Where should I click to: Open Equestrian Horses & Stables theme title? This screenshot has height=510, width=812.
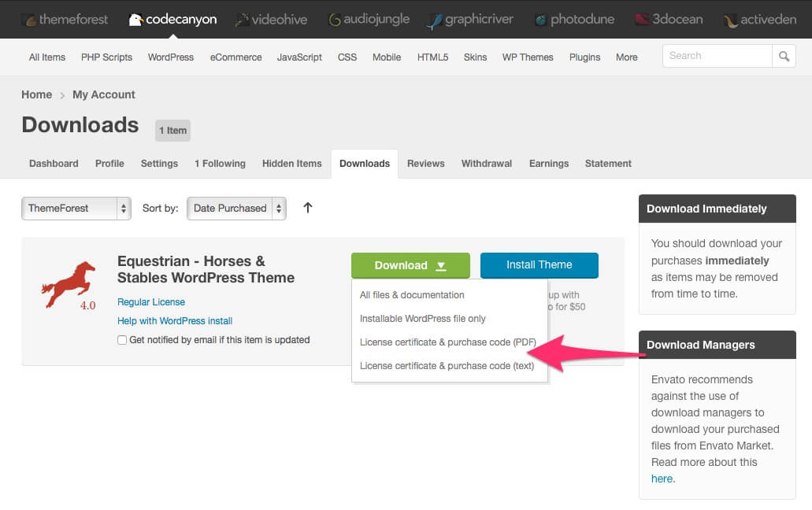(206, 269)
